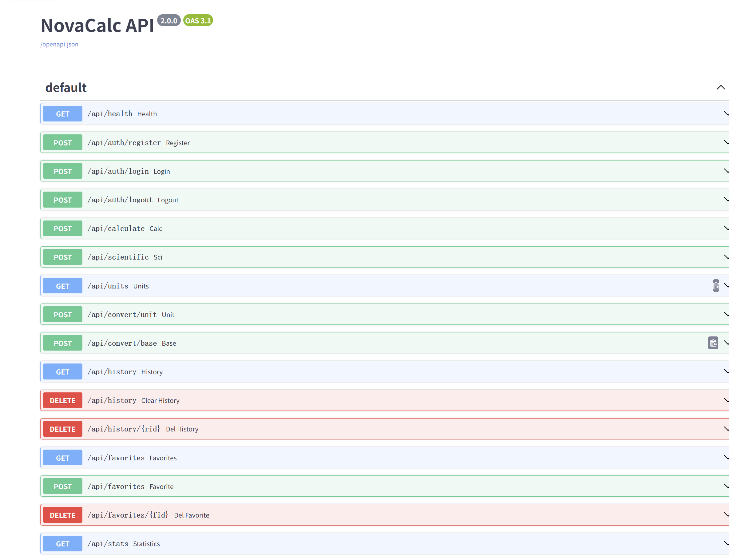
Task: Click the /api/favorites/{fid} path text
Action: point(128,515)
